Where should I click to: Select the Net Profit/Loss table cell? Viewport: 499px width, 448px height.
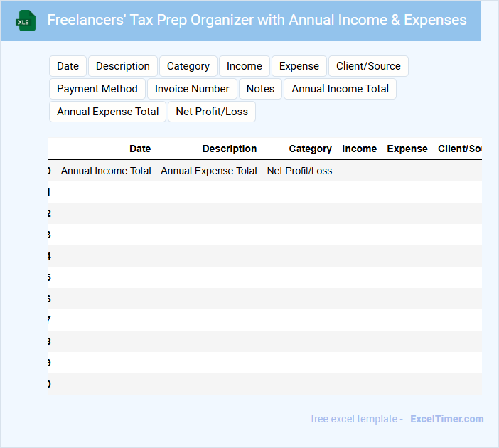[x=299, y=171]
